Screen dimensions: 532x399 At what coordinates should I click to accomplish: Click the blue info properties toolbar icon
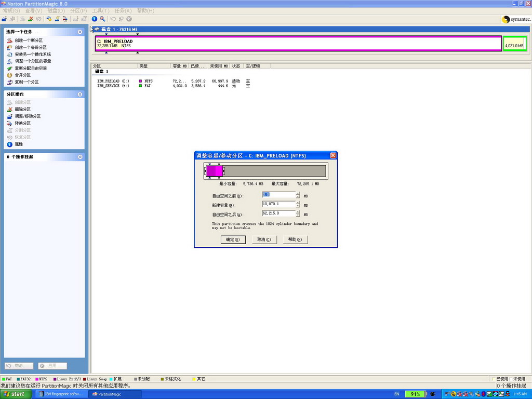click(95, 19)
